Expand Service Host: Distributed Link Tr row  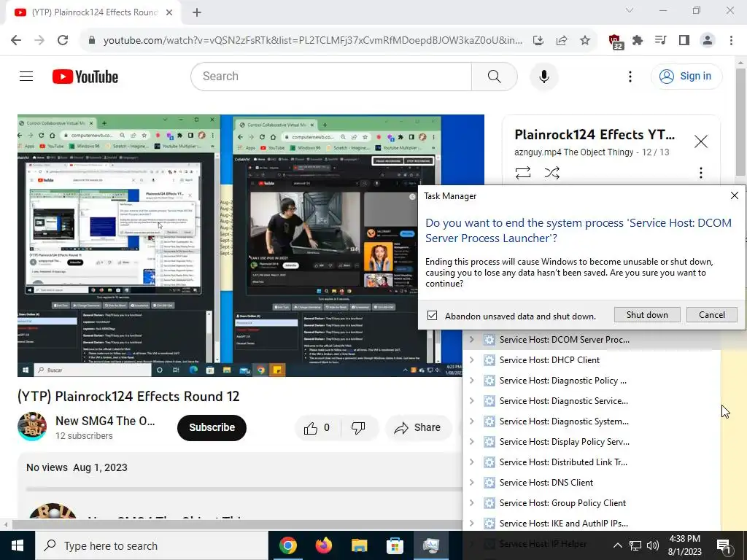[x=472, y=462]
